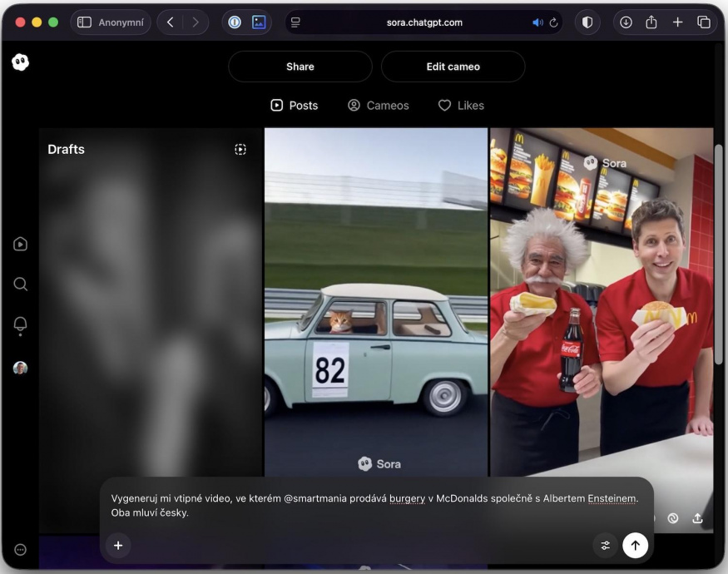Toggle Safari privacy shield icon
The image size is (728, 574).
coord(587,22)
